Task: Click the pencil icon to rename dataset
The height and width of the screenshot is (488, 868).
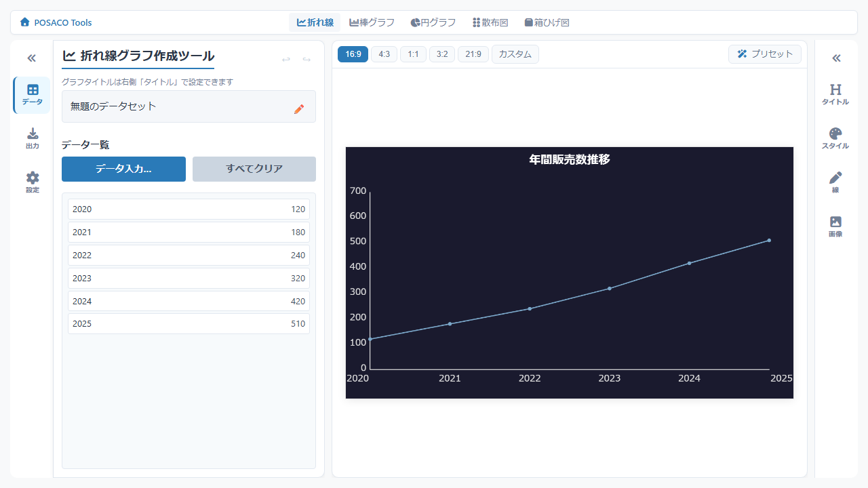Action: (x=299, y=108)
